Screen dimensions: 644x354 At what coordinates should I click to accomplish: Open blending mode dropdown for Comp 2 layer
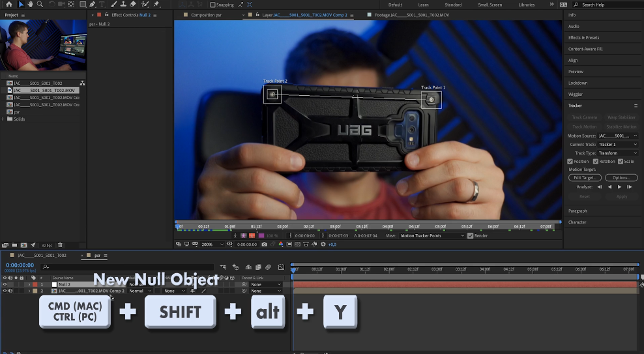coord(140,291)
